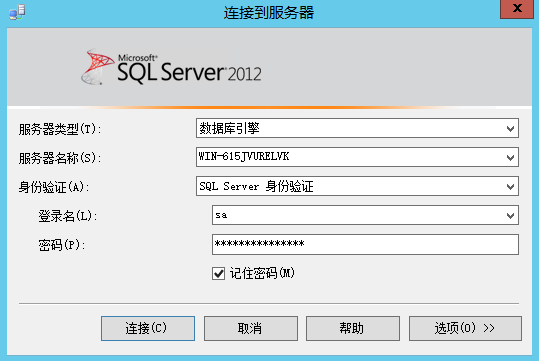Click the 取消 button
This screenshot has width=539, height=361.
[251, 328]
